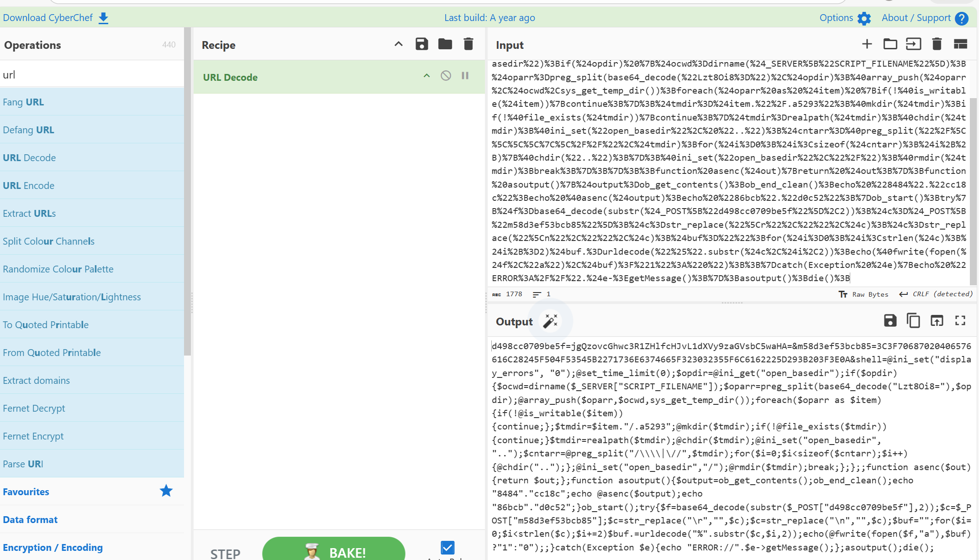This screenshot has height=560, width=979.
Task: Expand the Favourites category
Action: [26, 492]
